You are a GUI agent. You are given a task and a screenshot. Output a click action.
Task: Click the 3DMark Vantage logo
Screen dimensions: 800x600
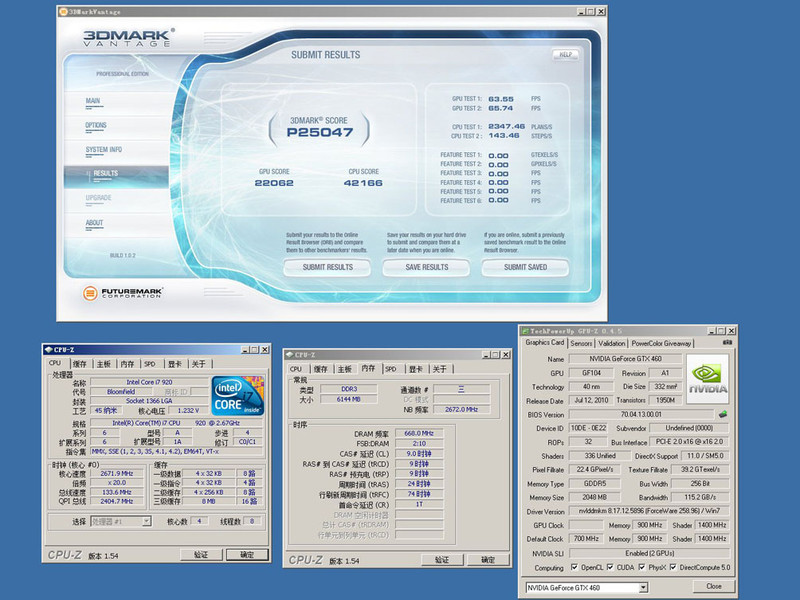point(129,38)
